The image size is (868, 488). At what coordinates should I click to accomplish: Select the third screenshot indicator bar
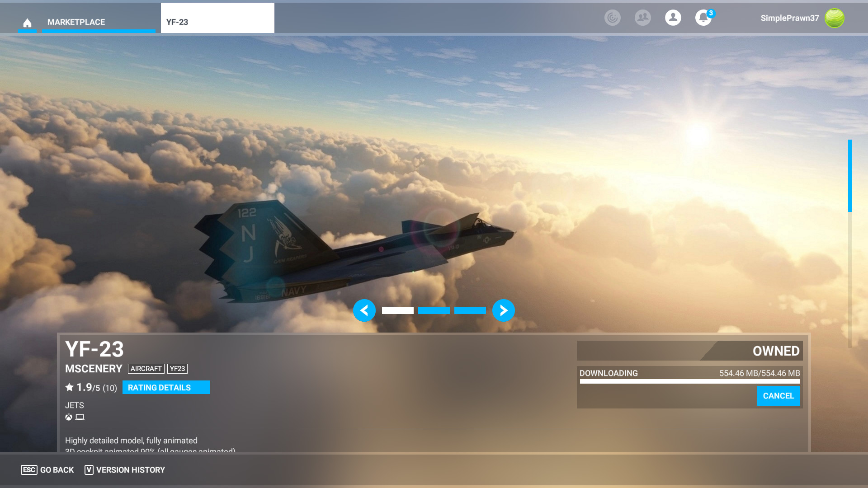pos(470,310)
